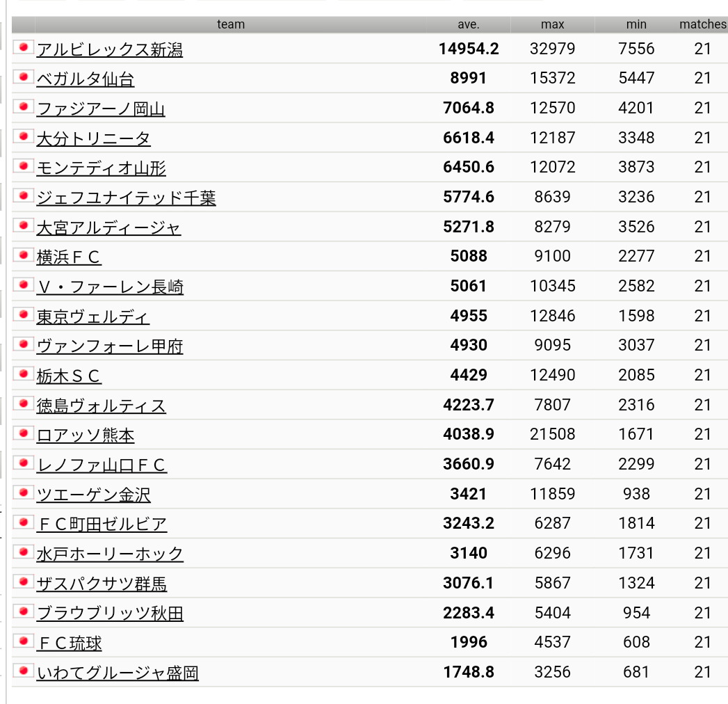Click Japan flag icon beside ベガルタ仙台

click(x=23, y=77)
